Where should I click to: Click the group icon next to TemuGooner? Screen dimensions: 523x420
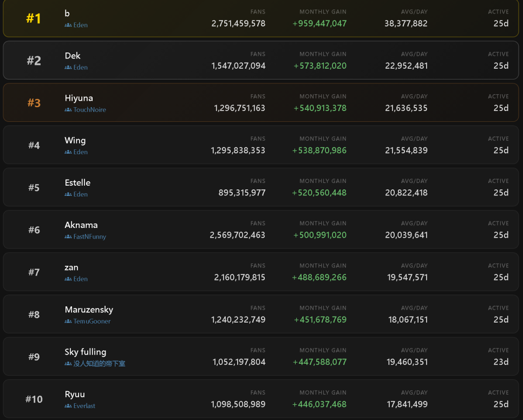[x=68, y=321]
